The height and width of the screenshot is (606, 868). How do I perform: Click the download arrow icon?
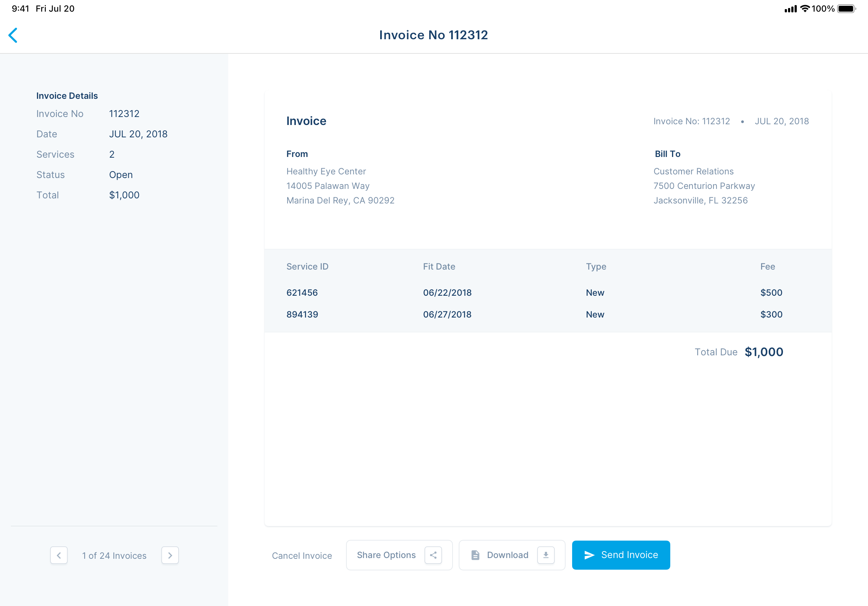click(x=546, y=555)
